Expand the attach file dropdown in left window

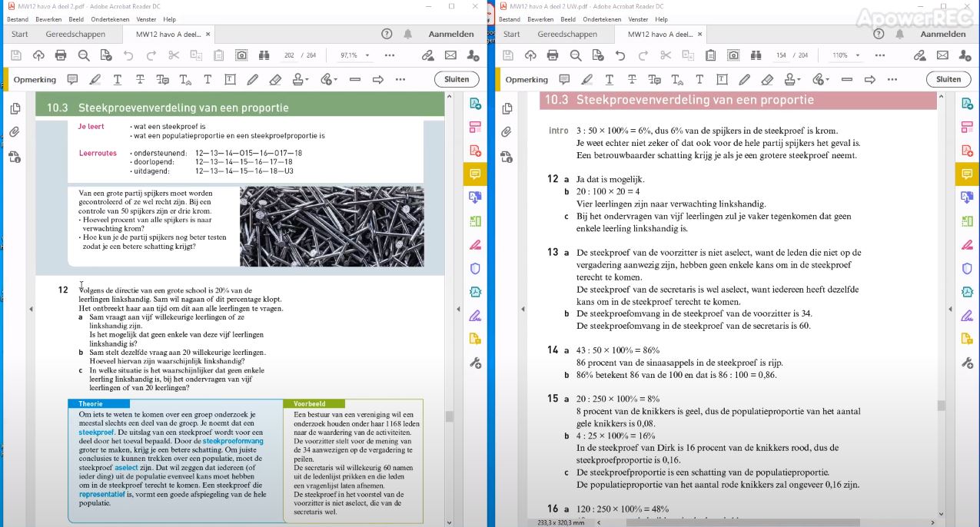(336, 79)
